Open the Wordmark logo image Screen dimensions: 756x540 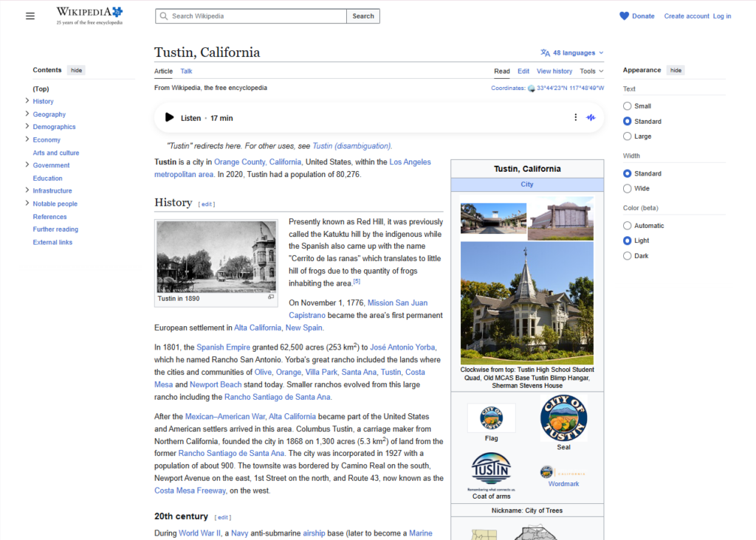563,472
